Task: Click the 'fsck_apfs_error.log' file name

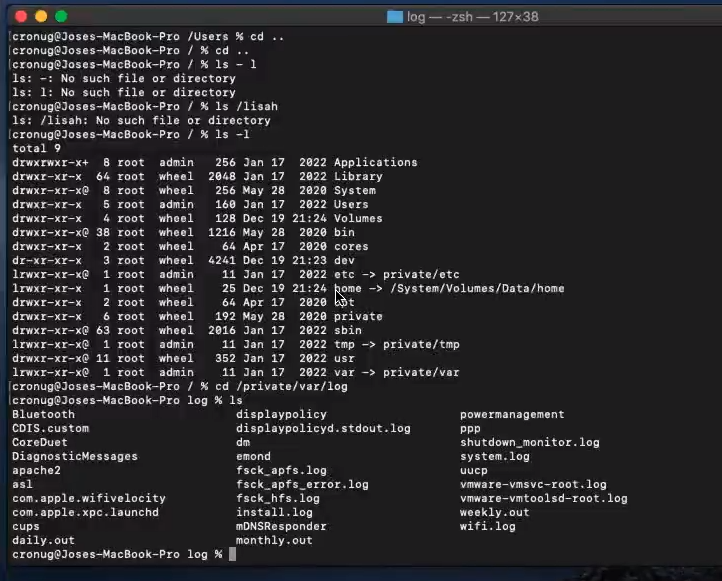Action: point(302,484)
